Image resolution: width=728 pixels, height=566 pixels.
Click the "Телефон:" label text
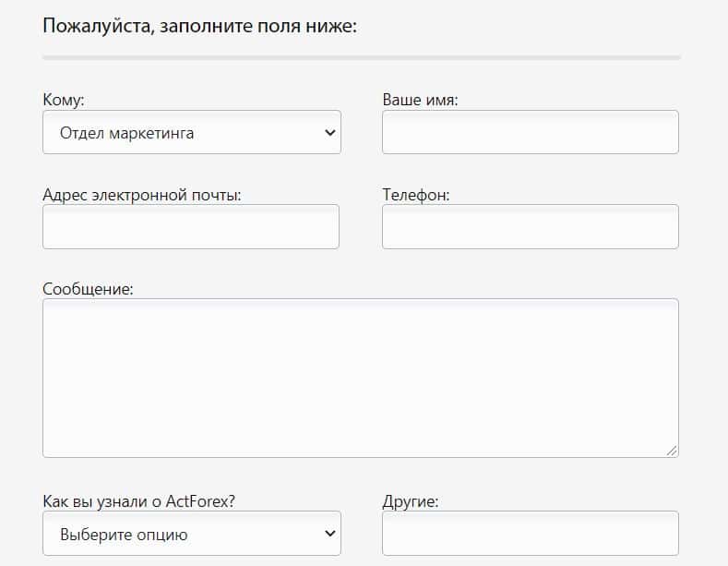(415, 195)
